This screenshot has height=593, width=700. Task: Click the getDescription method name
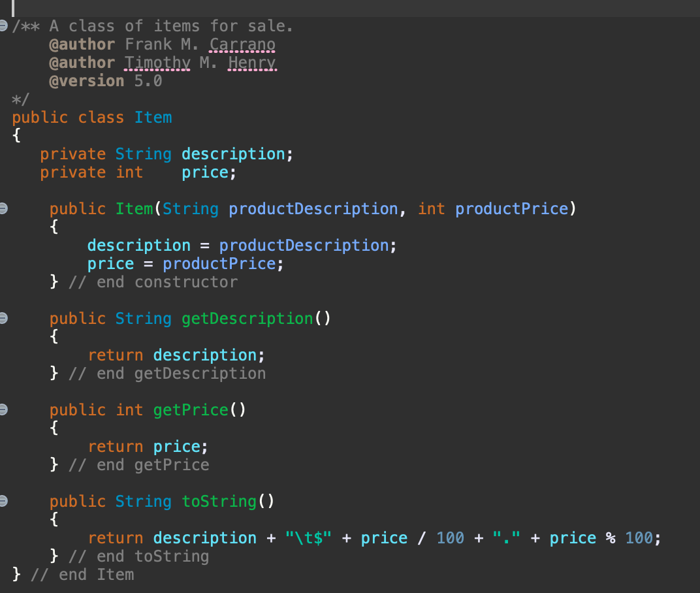point(247,319)
